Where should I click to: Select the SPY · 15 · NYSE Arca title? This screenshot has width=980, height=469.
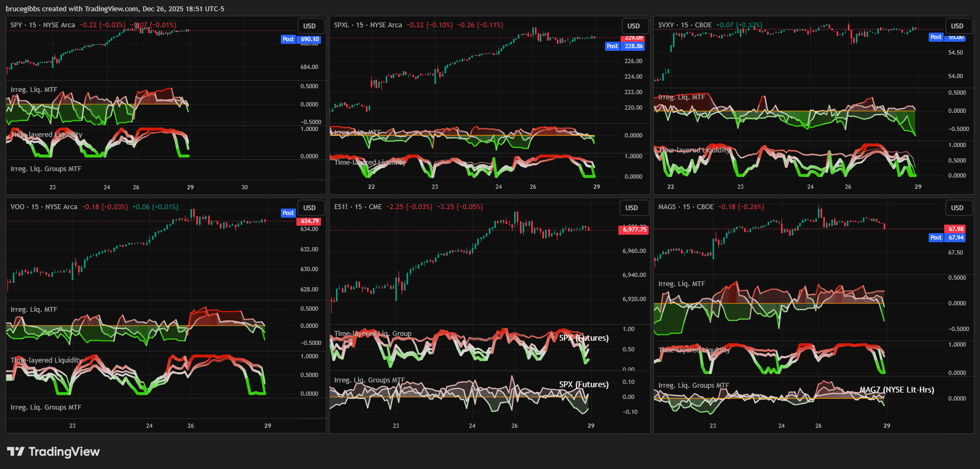[43, 25]
